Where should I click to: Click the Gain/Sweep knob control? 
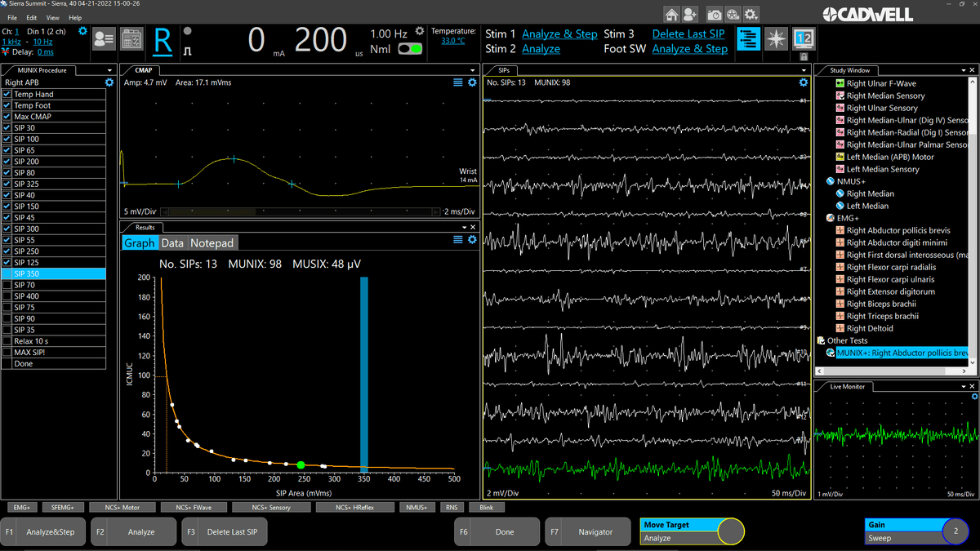coord(954,531)
